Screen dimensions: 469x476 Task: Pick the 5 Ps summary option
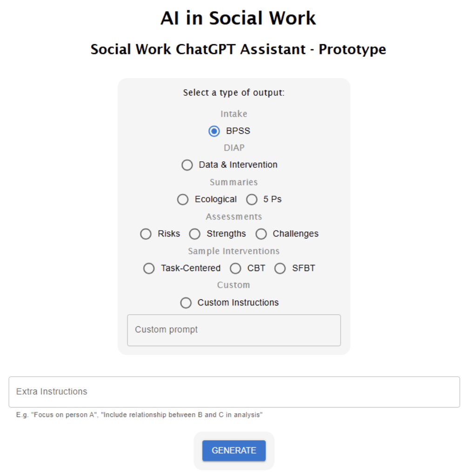pos(252,199)
